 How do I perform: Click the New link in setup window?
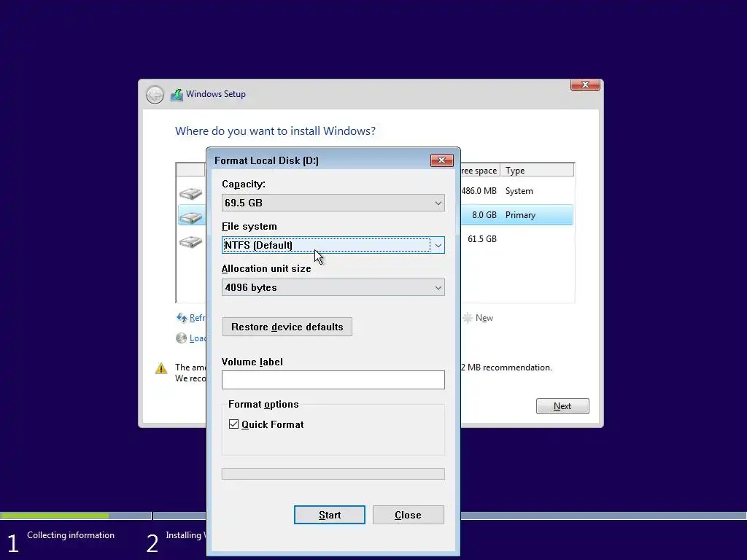(484, 318)
